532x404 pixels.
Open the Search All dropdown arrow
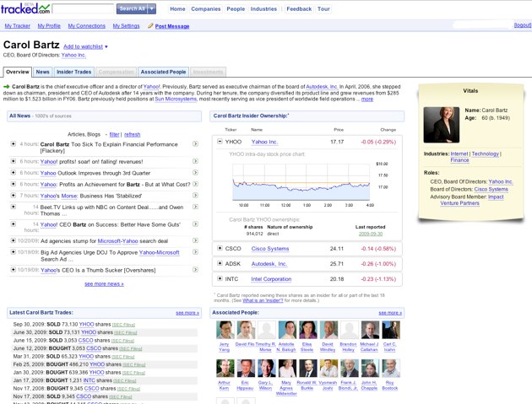(x=151, y=8)
